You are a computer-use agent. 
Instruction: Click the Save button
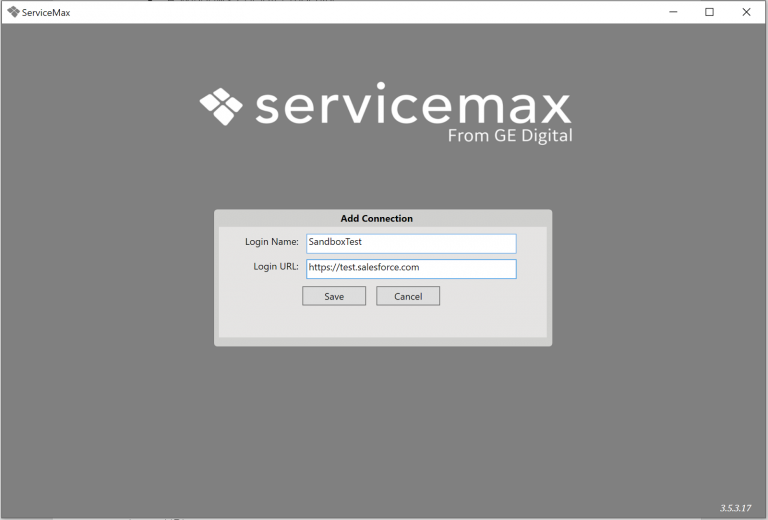pos(334,296)
